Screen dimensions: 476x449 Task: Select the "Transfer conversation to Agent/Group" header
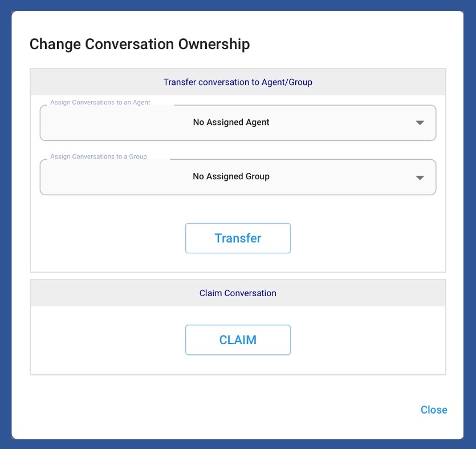(x=238, y=82)
